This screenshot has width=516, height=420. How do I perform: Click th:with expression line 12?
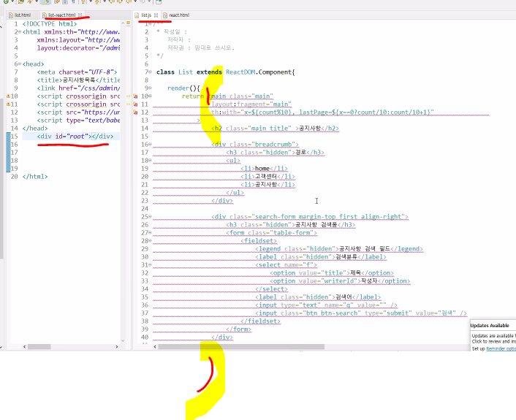tap(322, 112)
